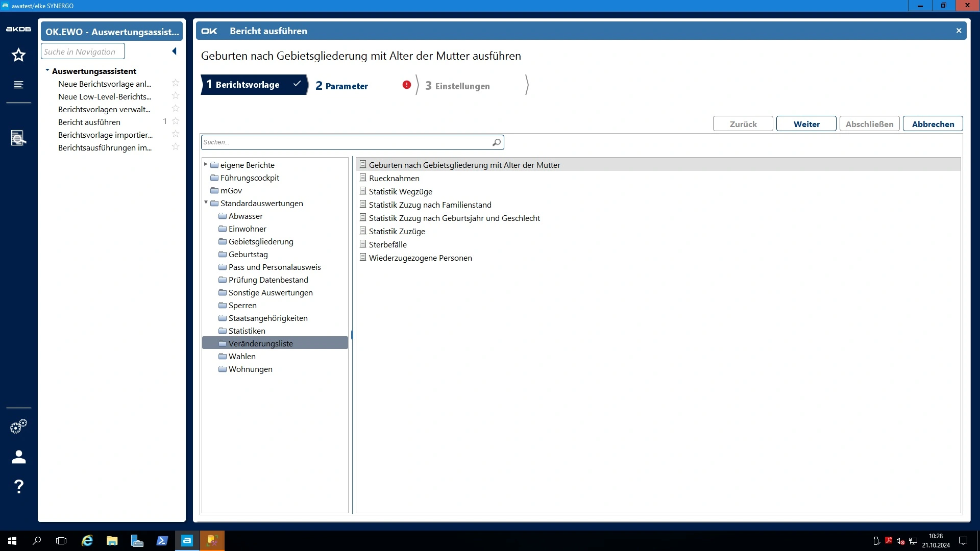
Task: Click the list lines icon in sidebar
Action: pos(19,85)
